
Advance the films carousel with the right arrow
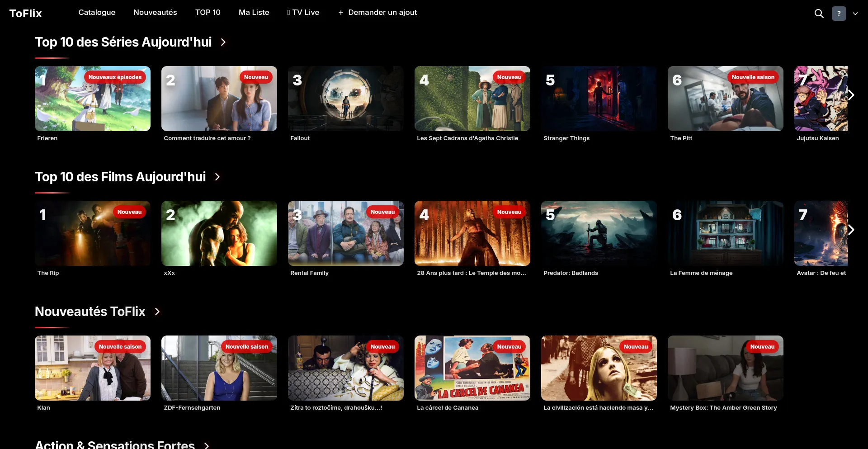pos(852,230)
